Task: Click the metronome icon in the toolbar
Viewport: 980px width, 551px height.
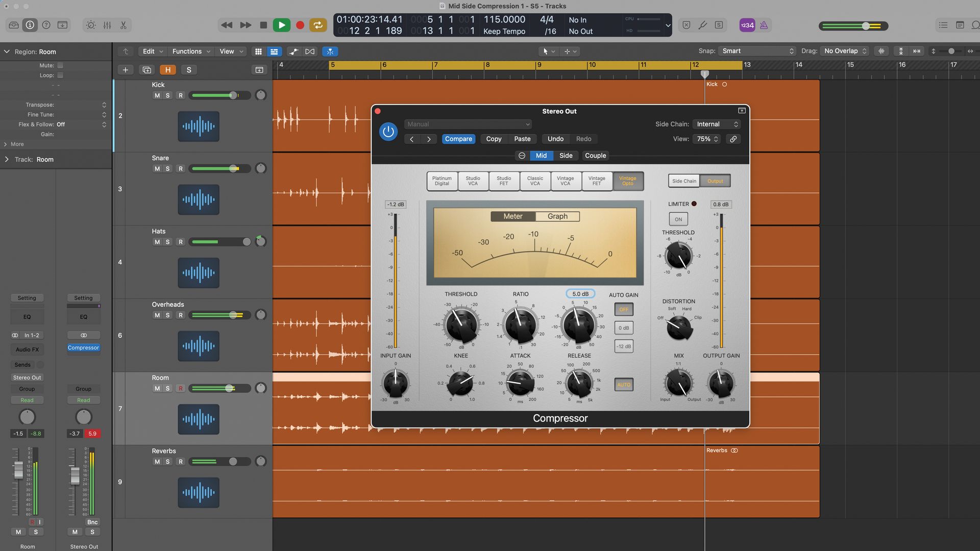Action: [764, 24]
